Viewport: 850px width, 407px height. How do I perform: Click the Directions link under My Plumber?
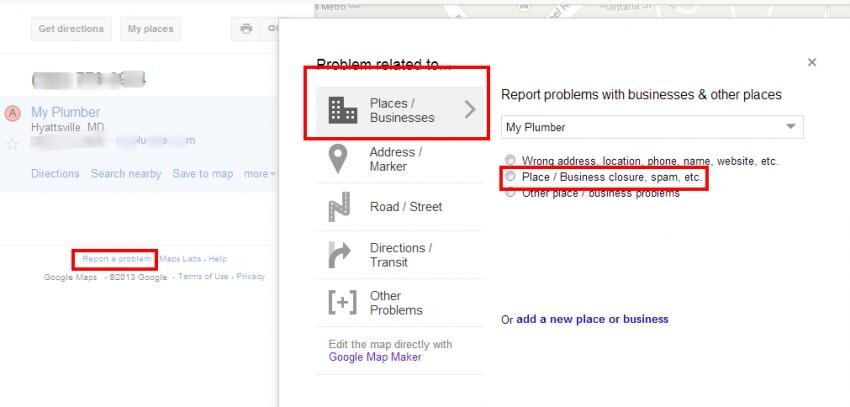55,174
